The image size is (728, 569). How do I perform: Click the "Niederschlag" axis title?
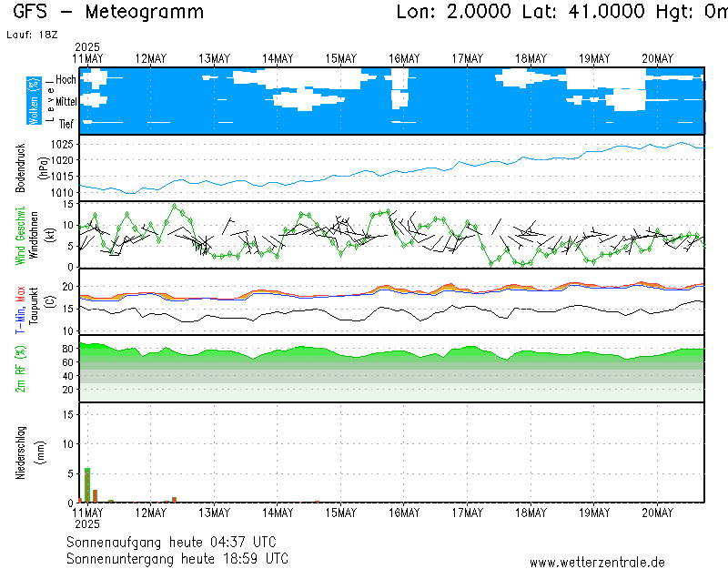tap(20, 452)
